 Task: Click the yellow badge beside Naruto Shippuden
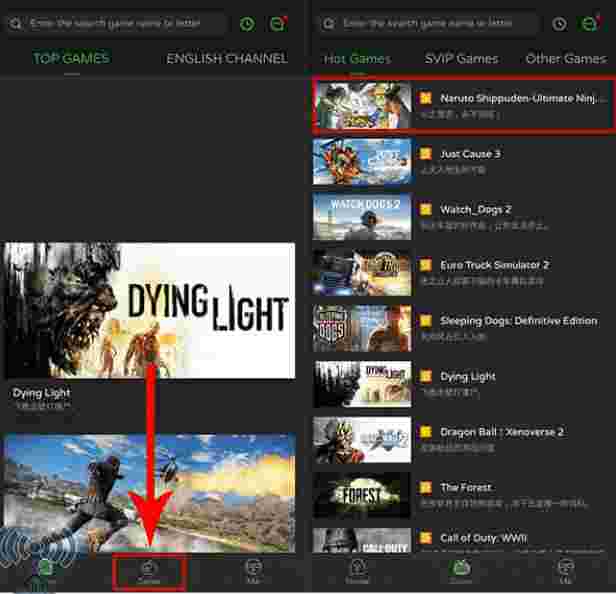[425, 98]
